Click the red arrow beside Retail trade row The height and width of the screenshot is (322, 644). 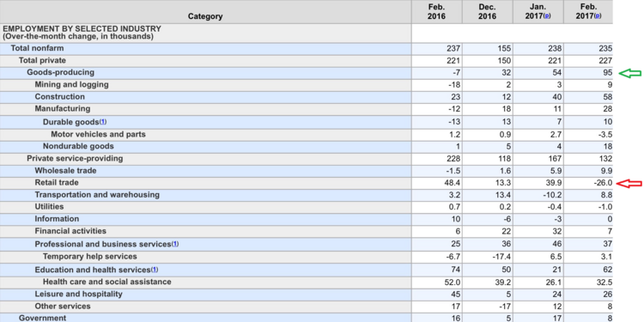point(629,183)
